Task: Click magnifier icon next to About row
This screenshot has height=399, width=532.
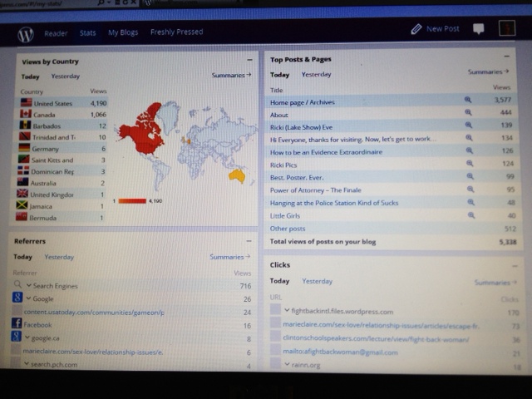Action: point(468,113)
